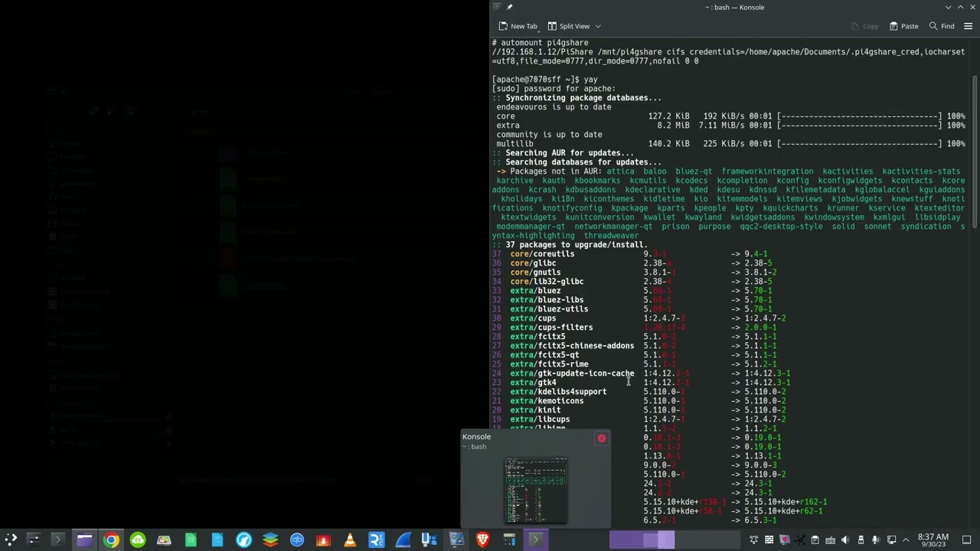Click the 'Synchronizing package databases...' line

click(577, 98)
